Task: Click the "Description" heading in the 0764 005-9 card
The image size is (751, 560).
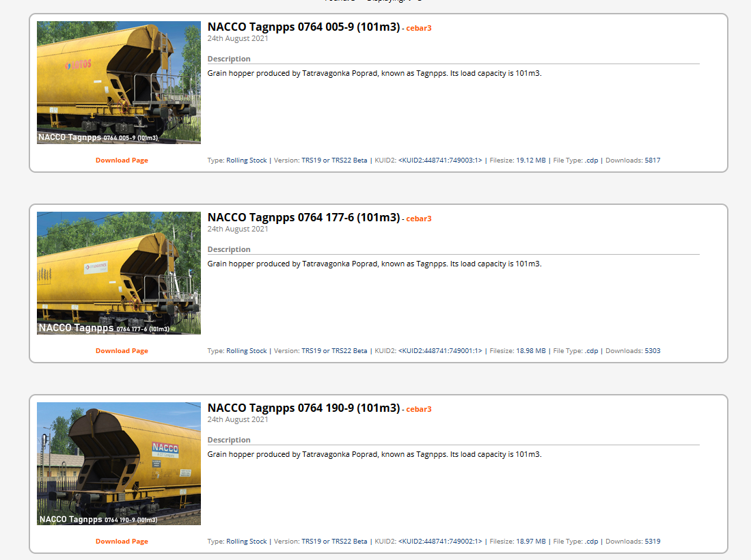Action: click(x=229, y=59)
